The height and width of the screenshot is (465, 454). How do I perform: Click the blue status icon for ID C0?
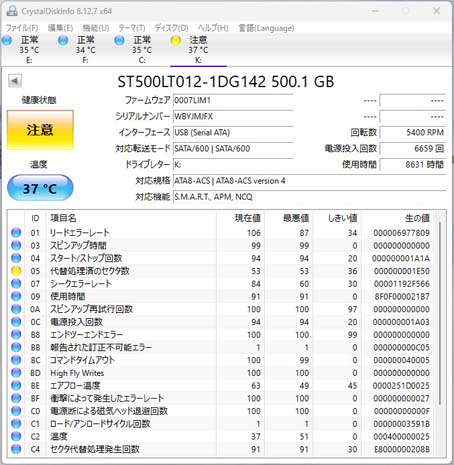tap(16, 411)
